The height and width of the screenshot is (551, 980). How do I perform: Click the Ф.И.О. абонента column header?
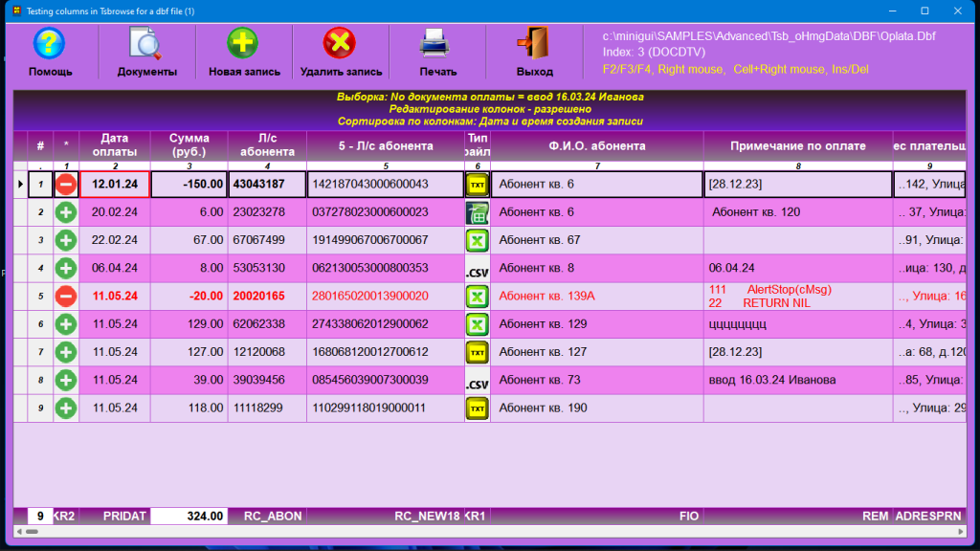click(x=597, y=145)
